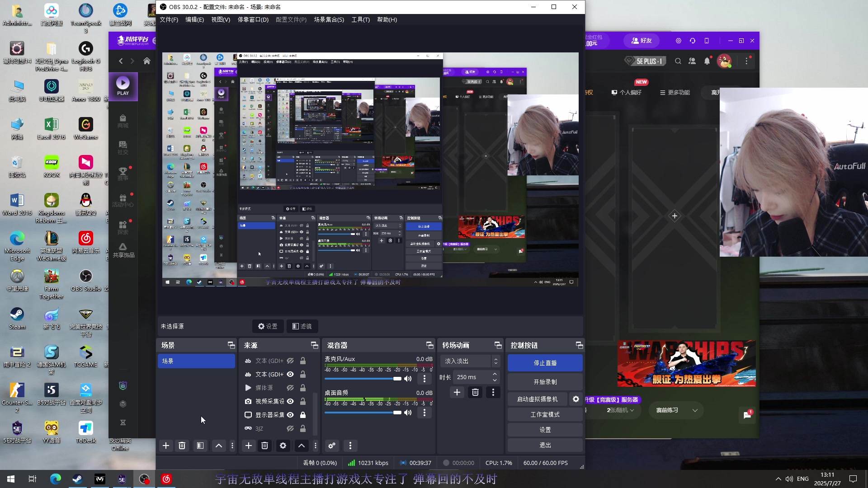Image resolution: width=868 pixels, height=488 pixels.
Task: Click 开始录制 to start recording
Action: (545, 382)
